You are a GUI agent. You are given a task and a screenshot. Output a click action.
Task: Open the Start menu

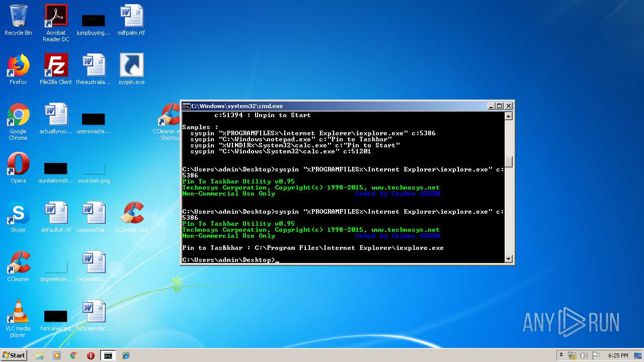point(14,355)
